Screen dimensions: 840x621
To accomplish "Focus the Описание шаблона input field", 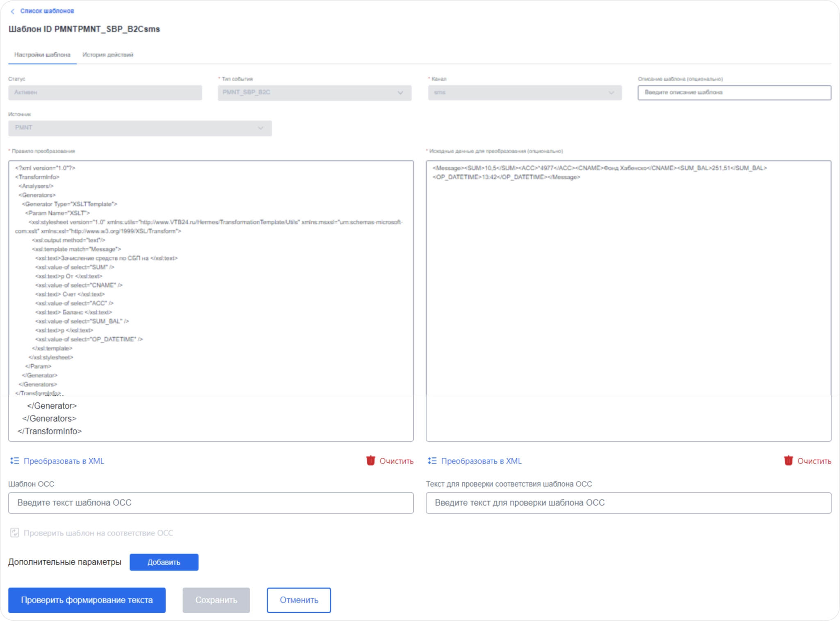I will pyautogui.click(x=734, y=93).
